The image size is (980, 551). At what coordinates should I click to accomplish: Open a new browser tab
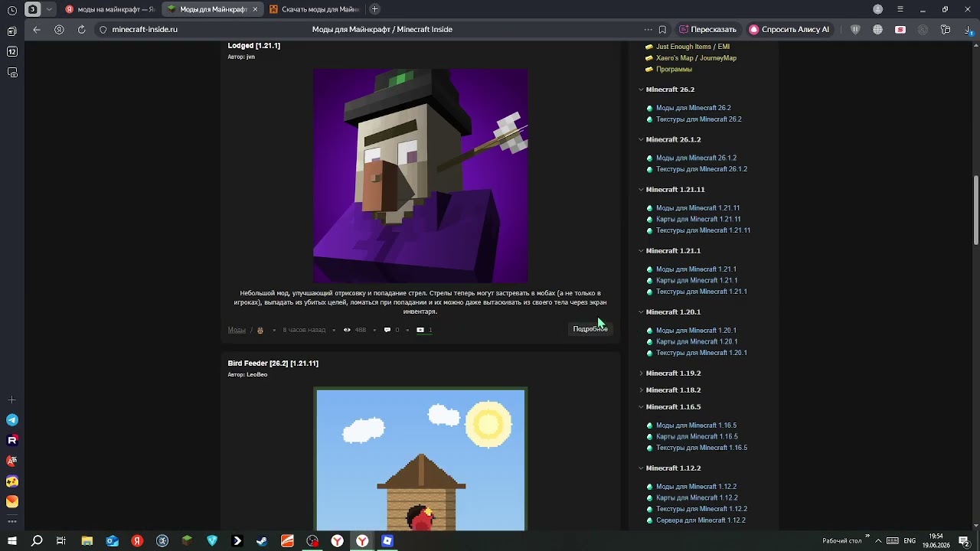pos(374,9)
